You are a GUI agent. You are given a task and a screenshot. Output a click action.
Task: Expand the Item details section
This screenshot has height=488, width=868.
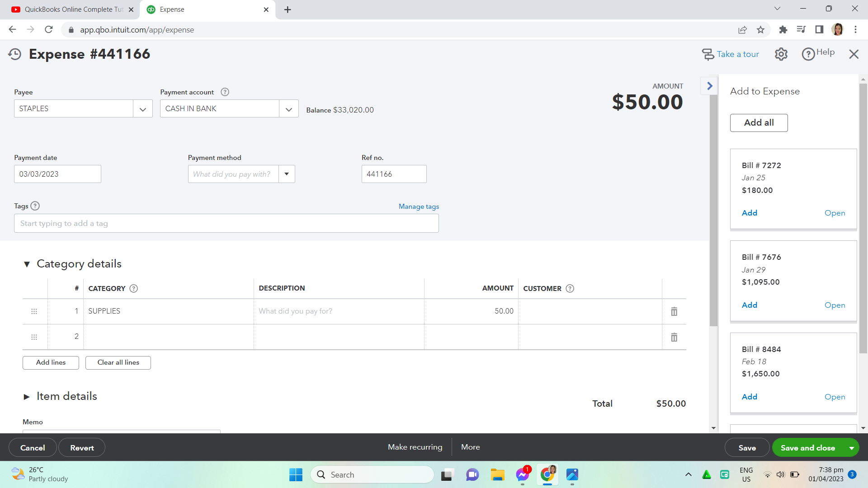pyautogui.click(x=27, y=397)
